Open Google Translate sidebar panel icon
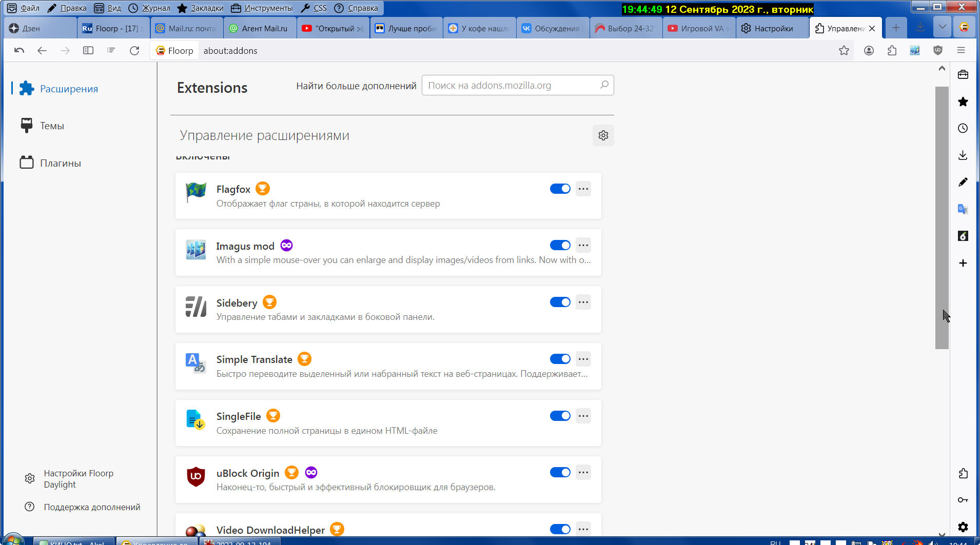This screenshot has width=980, height=545. (x=963, y=209)
